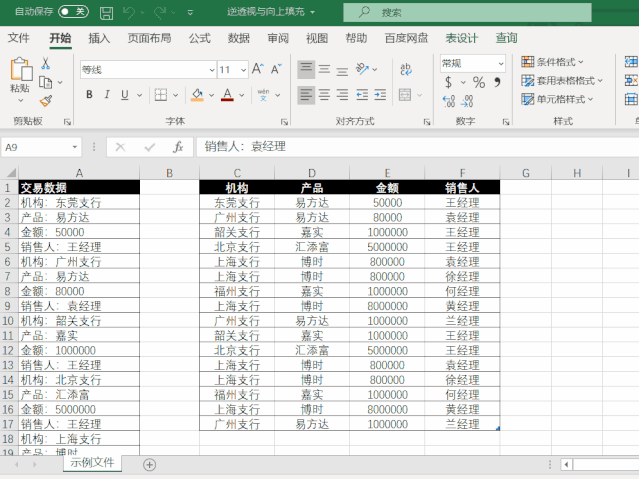Open the Name Box dropdown arrow
This screenshot has height=479, width=639.
[x=75, y=147]
